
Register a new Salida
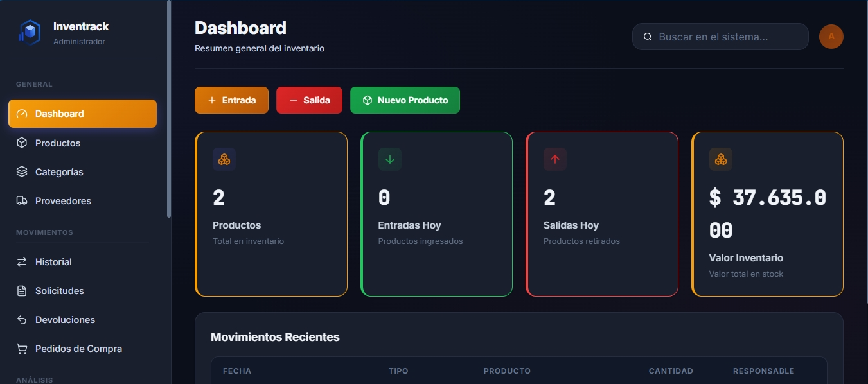click(309, 100)
